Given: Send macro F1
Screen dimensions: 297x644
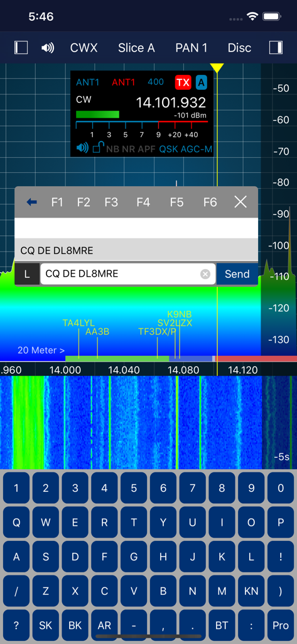Looking at the screenshot, I should [57, 202].
